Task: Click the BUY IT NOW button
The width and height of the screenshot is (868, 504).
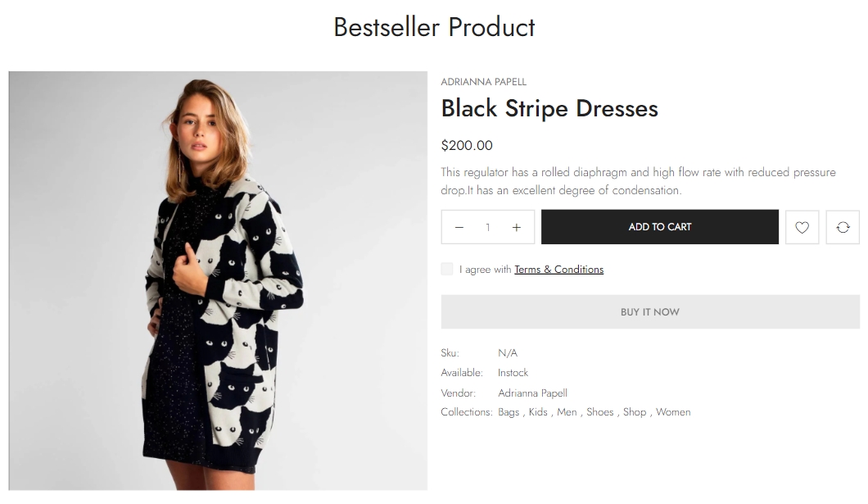Action: (650, 312)
